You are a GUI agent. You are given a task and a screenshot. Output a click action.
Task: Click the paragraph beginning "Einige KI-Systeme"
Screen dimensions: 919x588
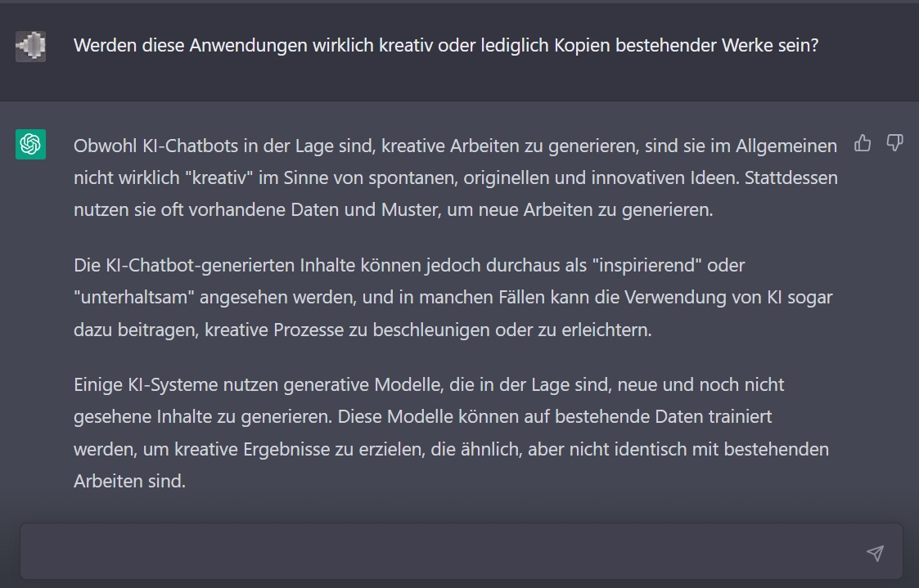tap(451, 433)
